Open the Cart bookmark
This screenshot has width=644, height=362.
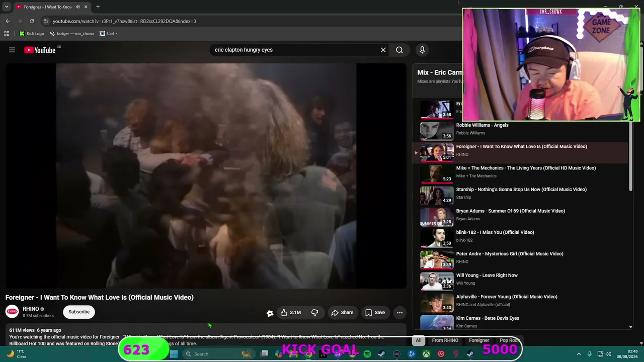[108, 34]
